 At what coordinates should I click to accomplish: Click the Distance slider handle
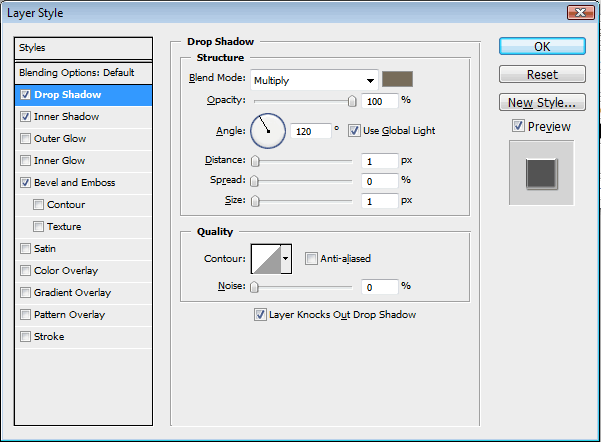tap(255, 161)
